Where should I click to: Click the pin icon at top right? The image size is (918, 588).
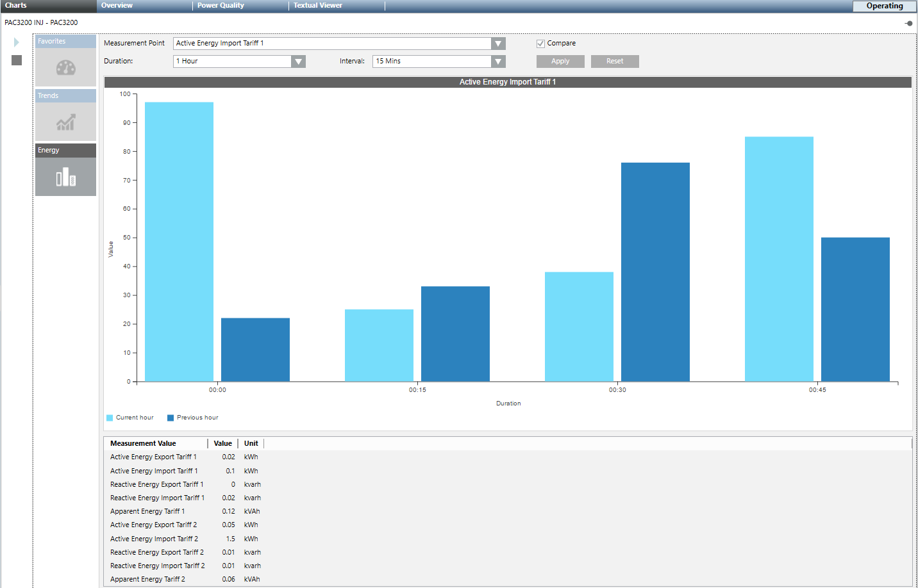[x=908, y=23]
